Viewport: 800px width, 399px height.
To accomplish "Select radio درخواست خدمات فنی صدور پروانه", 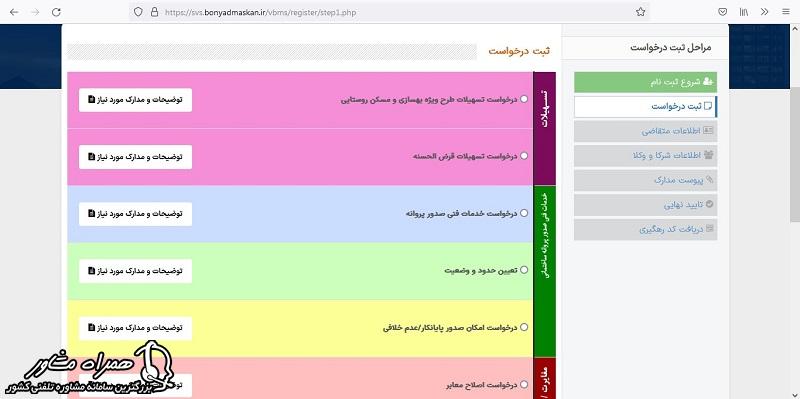I will [x=524, y=213].
